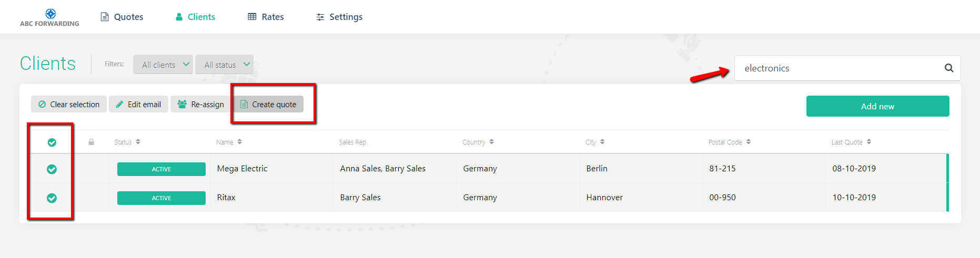Image resolution: width=980 pixels, height=258 pixels.
Task: Open the All status filter dropdown
Action: pyautogui.click(x=225, y=65)
